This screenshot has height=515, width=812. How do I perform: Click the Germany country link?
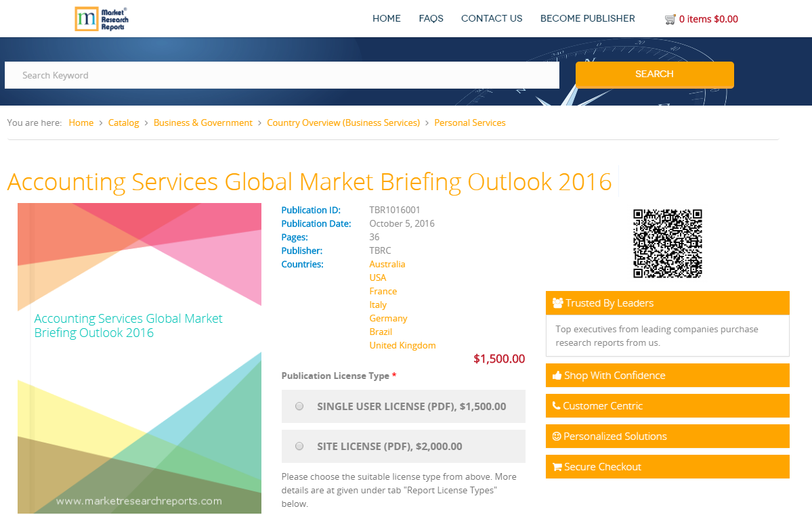click(388, 318)
